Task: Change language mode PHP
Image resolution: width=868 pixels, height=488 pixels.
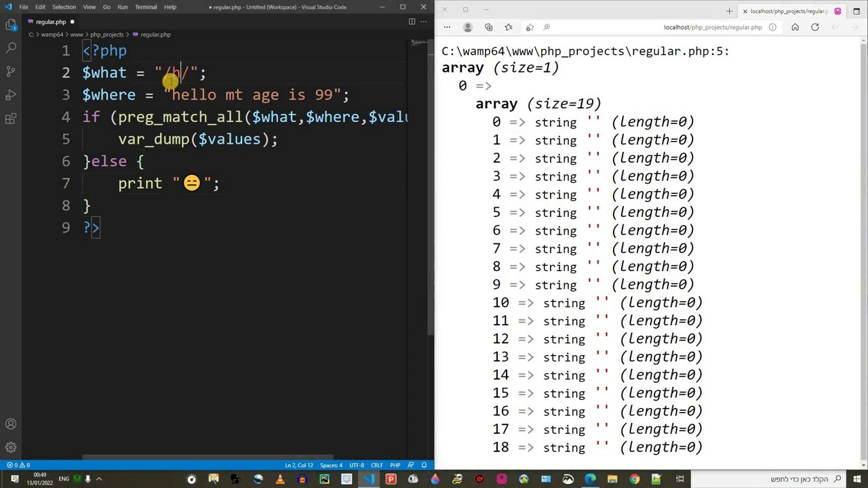Action: click(x=395, y=465)
